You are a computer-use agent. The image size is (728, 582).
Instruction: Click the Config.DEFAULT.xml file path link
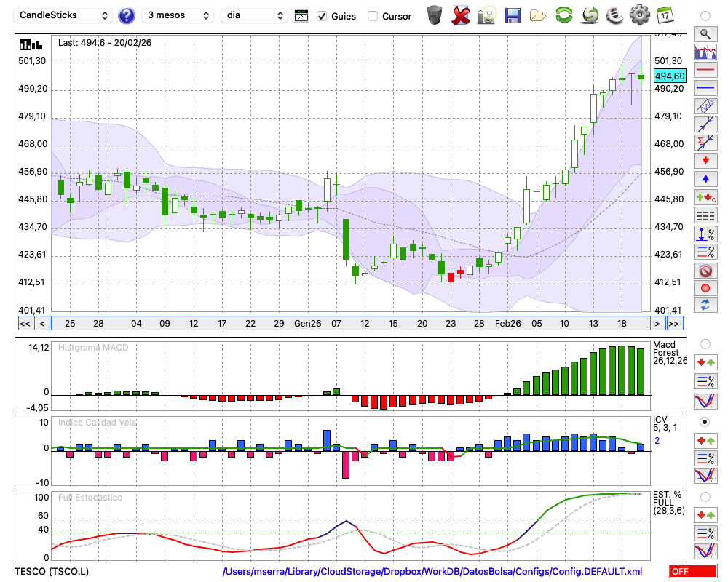coord(432,572)
